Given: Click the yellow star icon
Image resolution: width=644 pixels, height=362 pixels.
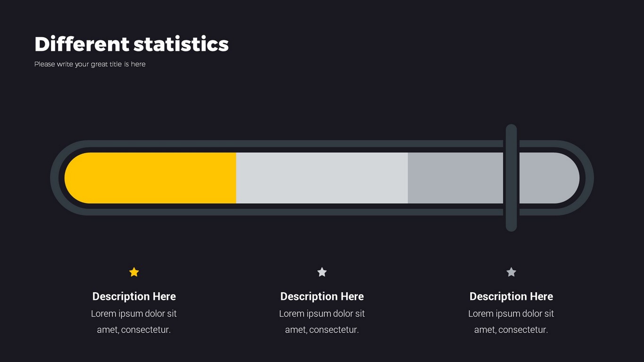Looking at the screenshot, I should [134, 272].
